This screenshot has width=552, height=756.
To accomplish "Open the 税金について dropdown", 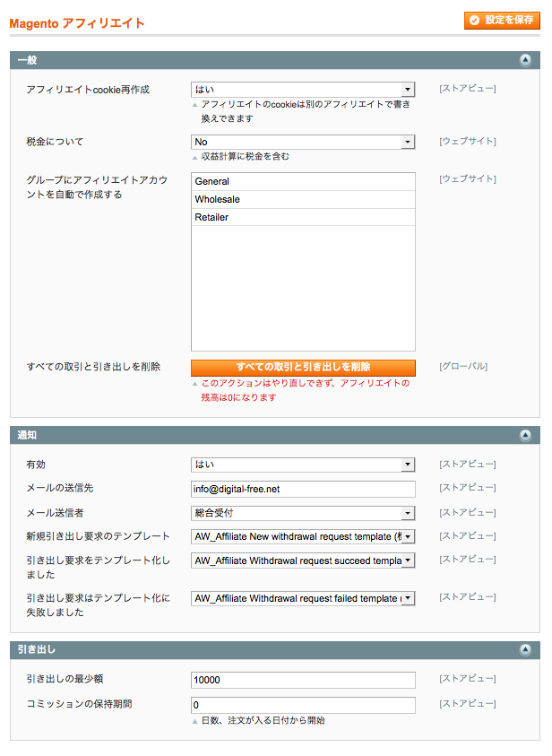I will (303, 142).
